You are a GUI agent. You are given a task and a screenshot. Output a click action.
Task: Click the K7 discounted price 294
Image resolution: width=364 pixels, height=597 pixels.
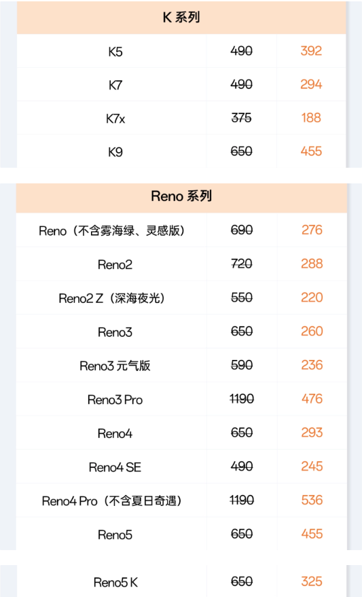[311, 84]
